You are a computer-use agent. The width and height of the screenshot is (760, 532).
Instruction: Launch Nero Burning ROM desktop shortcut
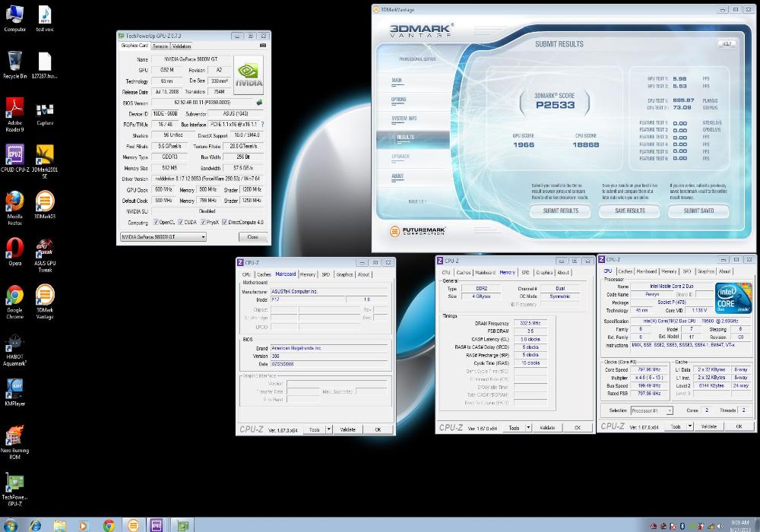14,442
